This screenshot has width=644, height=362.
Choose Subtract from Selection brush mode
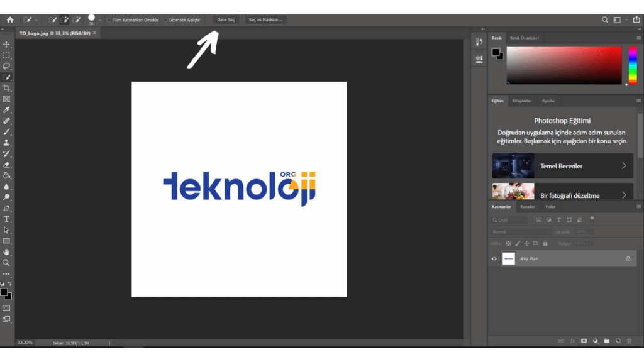point(76,19)
